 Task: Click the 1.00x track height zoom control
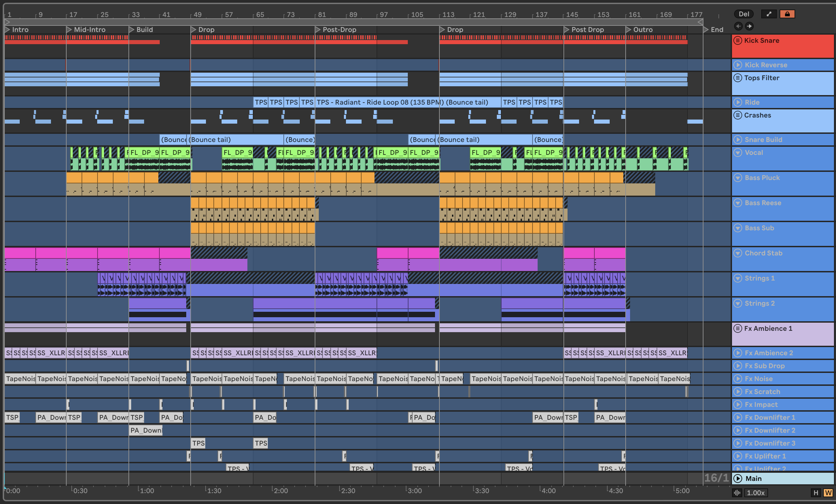pos(755,493)
